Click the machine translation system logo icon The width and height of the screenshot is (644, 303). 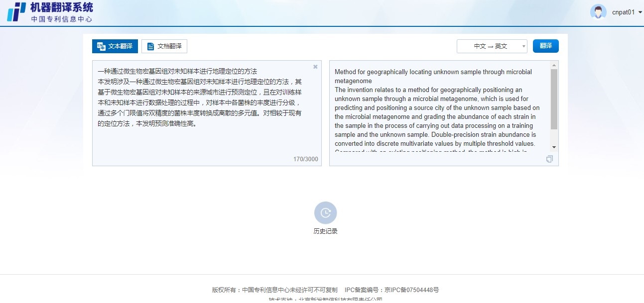(16, 12)
